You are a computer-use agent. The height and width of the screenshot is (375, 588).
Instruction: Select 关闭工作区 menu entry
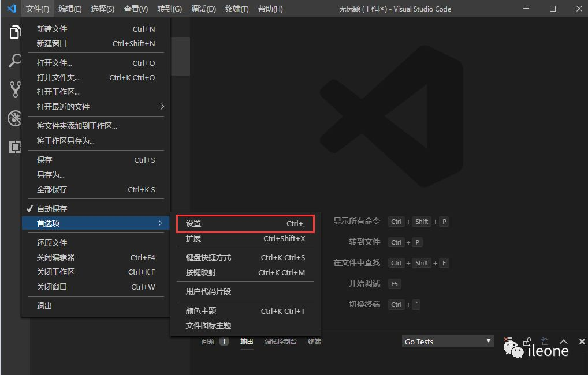(x=96, y=272)
